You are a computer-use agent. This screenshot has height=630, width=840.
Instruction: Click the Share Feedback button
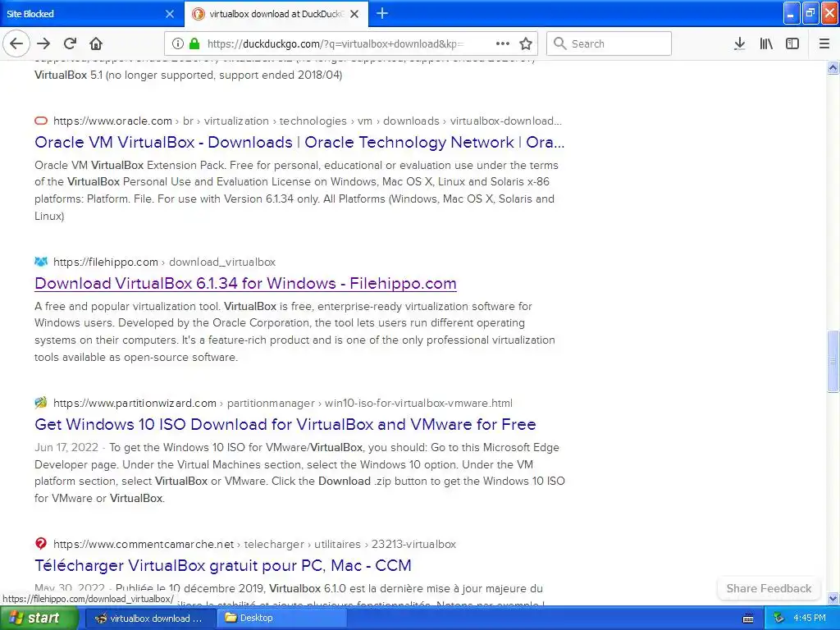768,588
